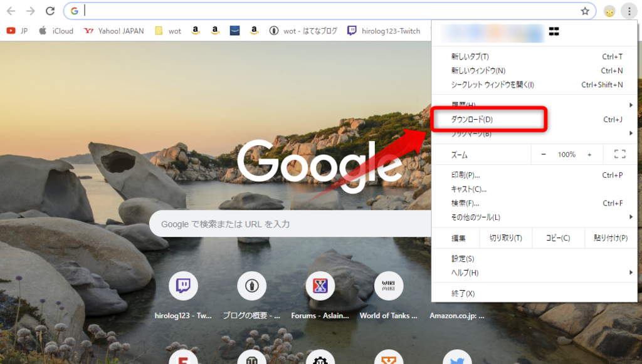The height and width of the screenshot is (364, 642).
Task: Decrease zoom with minus button
Action: tap(544, 155)
